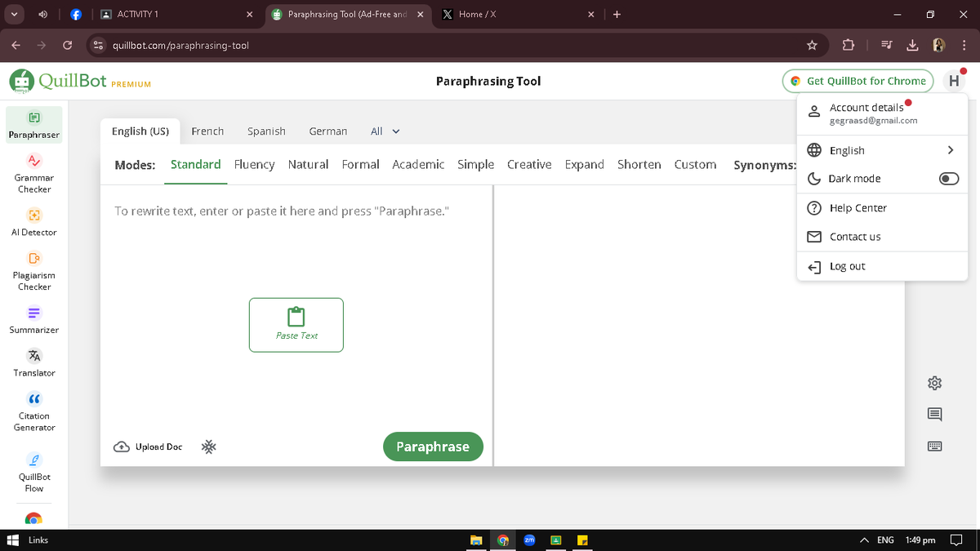Open the Paraphraser tool in sidebar
Screen dimensions: 980x551
click(34, 125)
